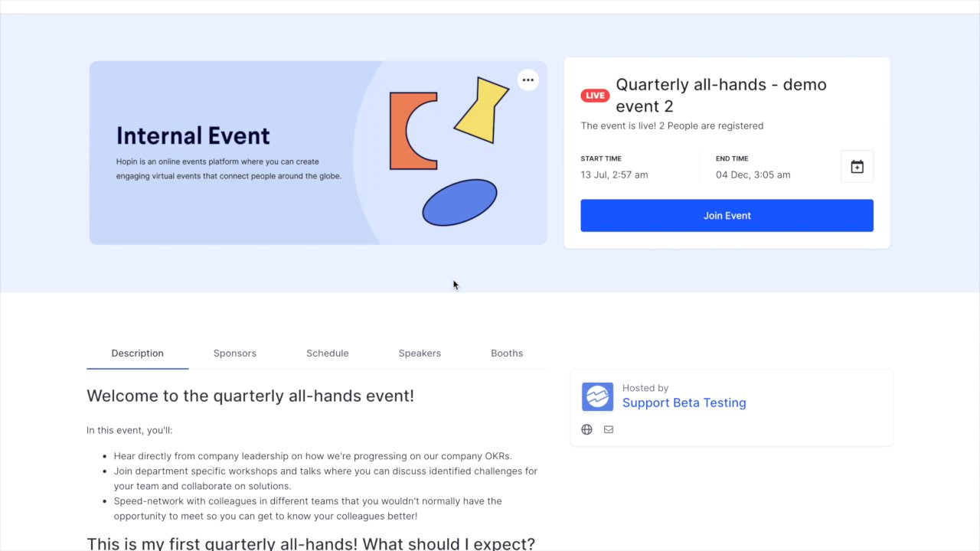The width and height of the screenshot is (980, 551).
Task: Select the Description tab
Action: [x=138, y=354]
